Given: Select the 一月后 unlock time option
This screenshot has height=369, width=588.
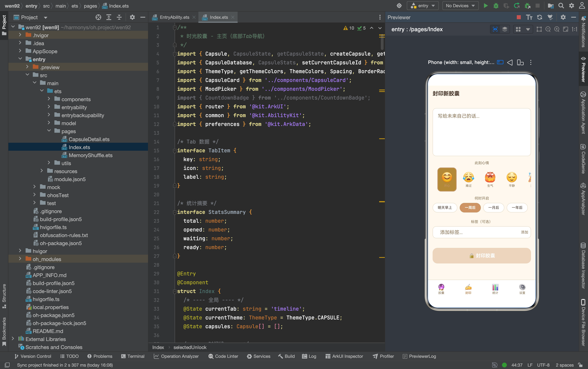Looking at the screenshot, I should [494, 208].
